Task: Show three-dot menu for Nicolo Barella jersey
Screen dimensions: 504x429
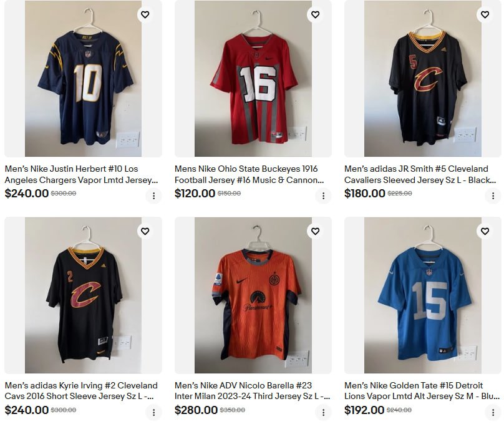Action: coord(323,412)
